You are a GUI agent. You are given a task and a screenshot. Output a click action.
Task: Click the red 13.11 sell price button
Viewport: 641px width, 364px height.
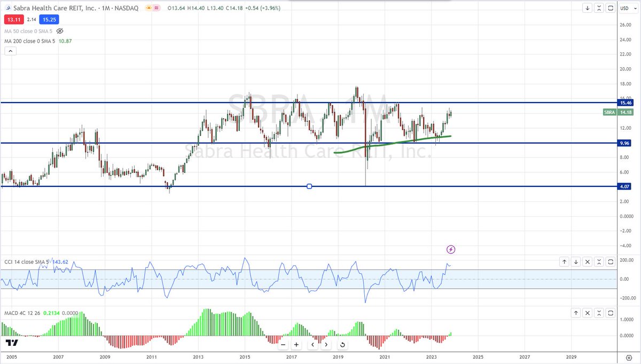13,19
